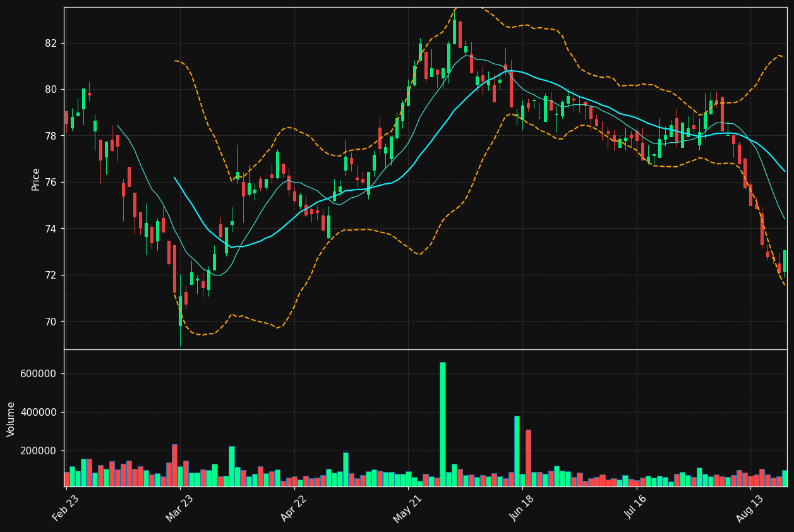Click the May 21 date label
The width and height of the screenshot is (794, 532).
tap(407, 509)
